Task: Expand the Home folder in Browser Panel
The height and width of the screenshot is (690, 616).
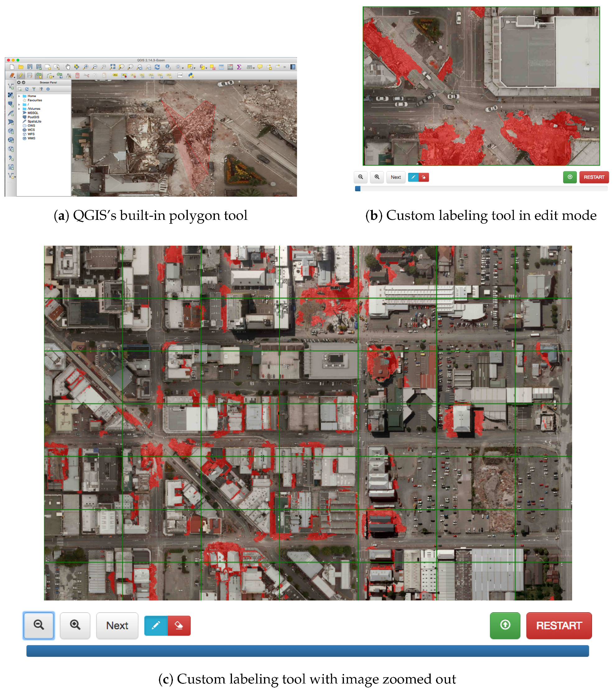Action: tap(19, 96)
